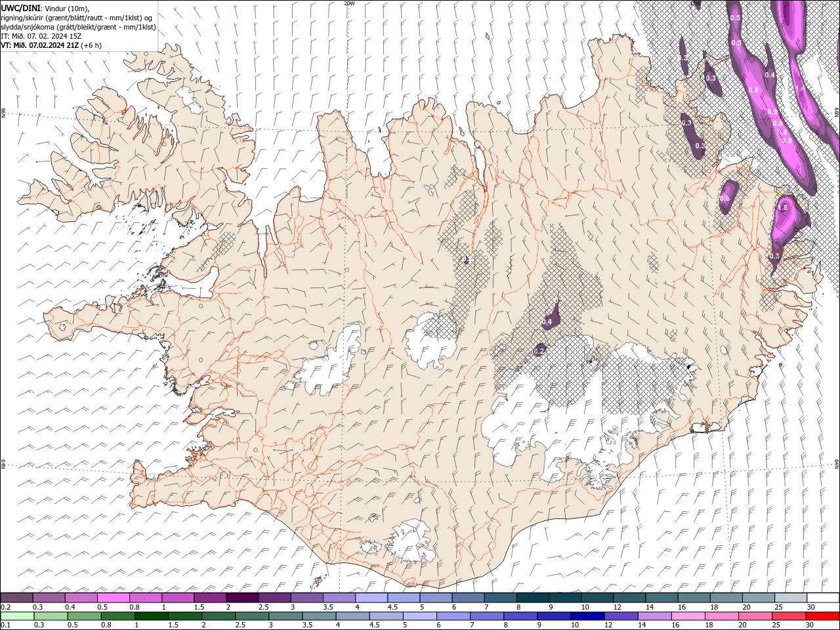Pick the darkest purple swatch starting at 2 in snow legend
The image size is (840, 630).
coord(242,598)
